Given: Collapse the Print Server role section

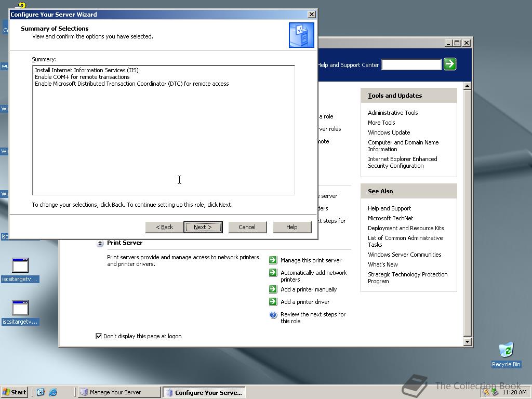Looking at the screenshot, I should pyautogui.click(x=100, y=243).
